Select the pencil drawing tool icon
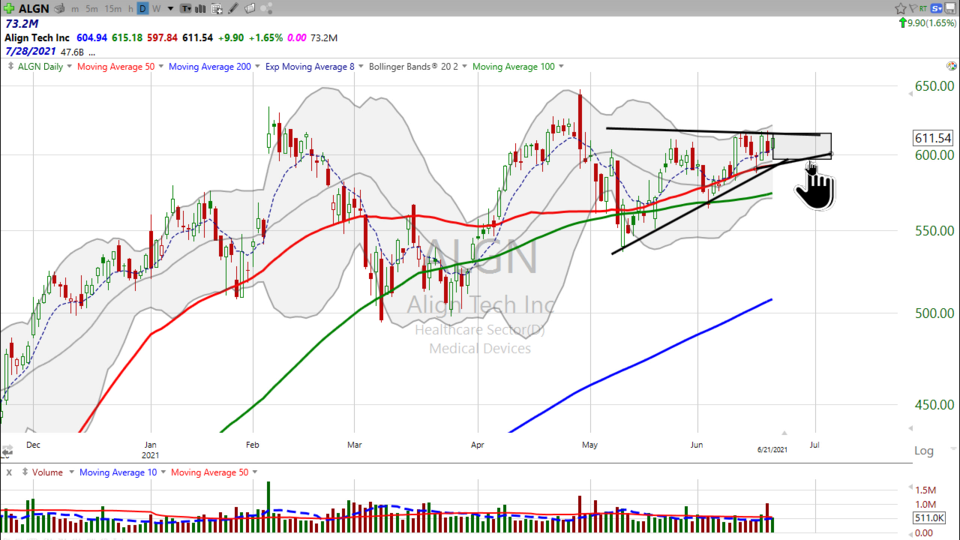960x540 pixels. point(232,9)
